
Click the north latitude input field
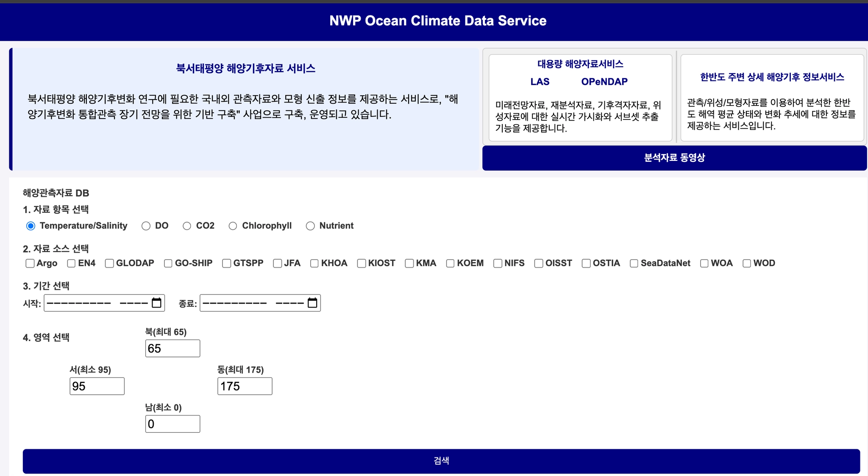point(172,349)
